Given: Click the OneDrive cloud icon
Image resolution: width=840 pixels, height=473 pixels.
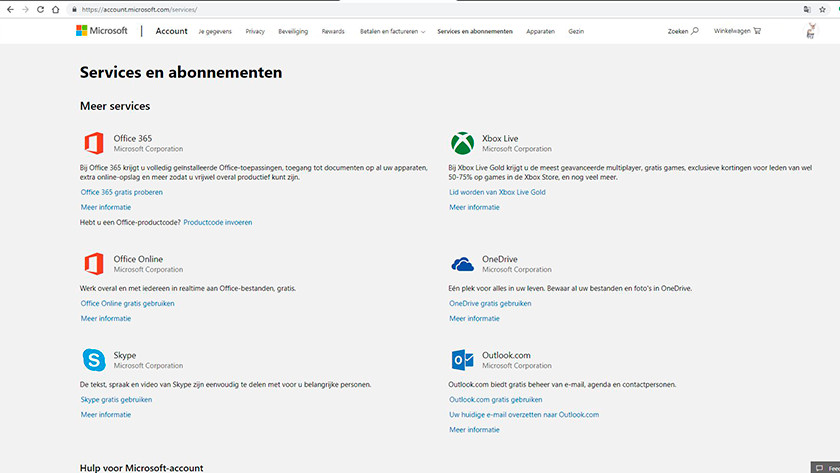Looking at the screenshot, I should click(x=461, y=264).
